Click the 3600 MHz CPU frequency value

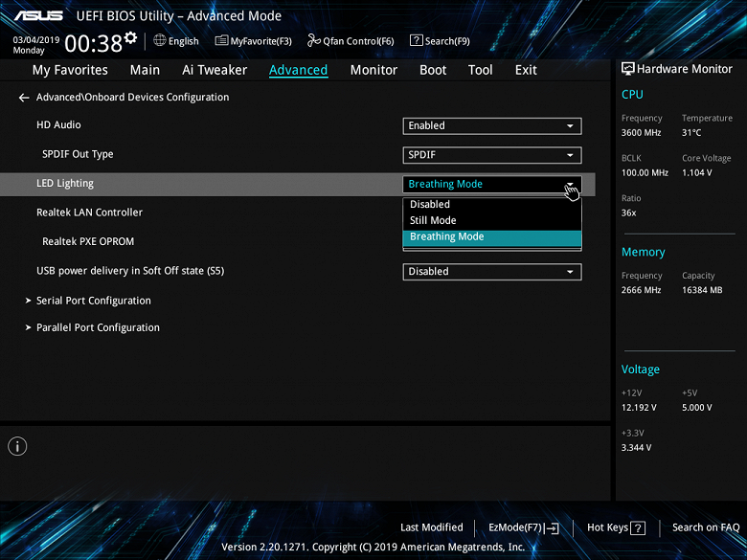(x=642, y=133)
